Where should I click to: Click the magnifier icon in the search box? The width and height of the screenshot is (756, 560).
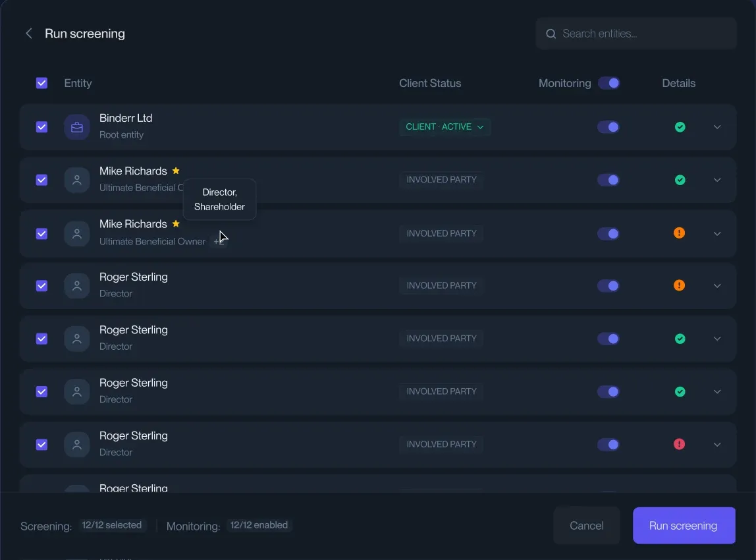[551, 34]
